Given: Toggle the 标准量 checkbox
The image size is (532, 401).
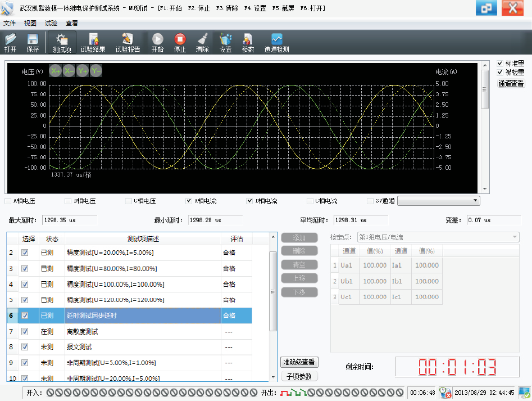Looking at the screenshot, I should coord(500,64).
